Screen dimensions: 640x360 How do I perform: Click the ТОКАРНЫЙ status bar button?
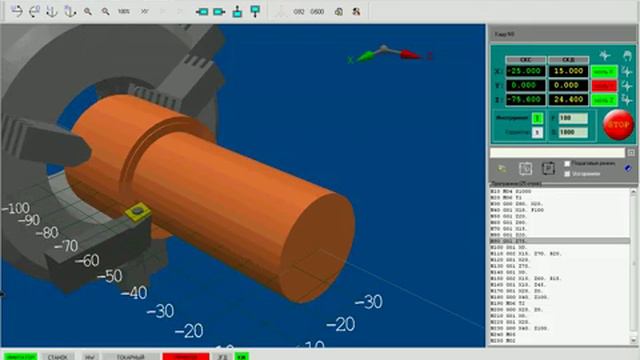point(131,357)
